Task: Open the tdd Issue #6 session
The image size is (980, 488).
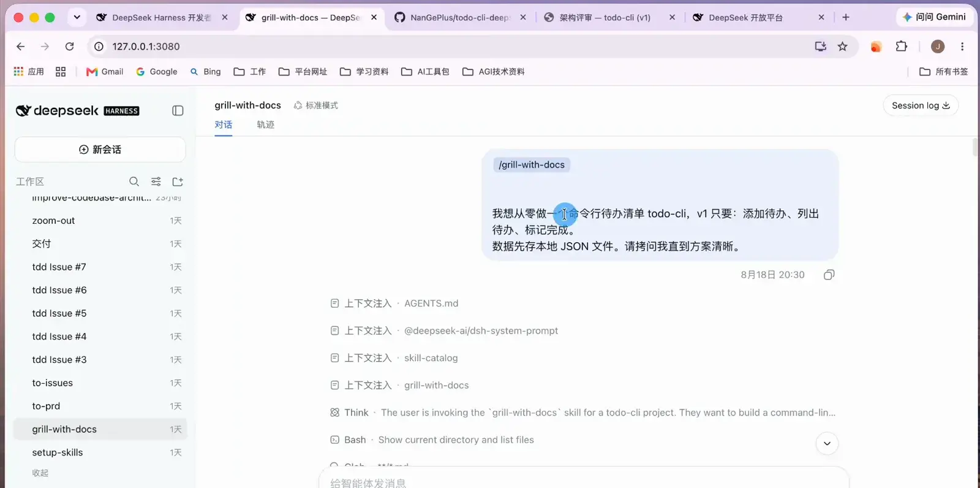Action: tap(100, 290)
